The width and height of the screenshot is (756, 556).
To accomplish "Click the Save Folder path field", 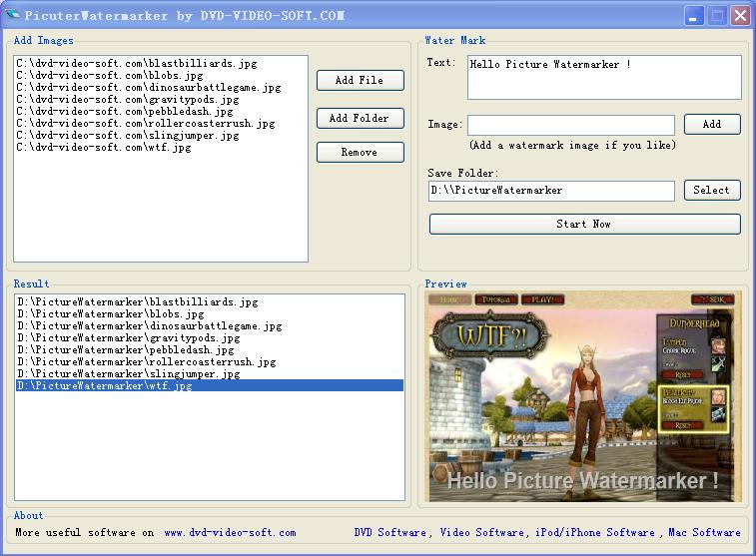I will 551,191.
